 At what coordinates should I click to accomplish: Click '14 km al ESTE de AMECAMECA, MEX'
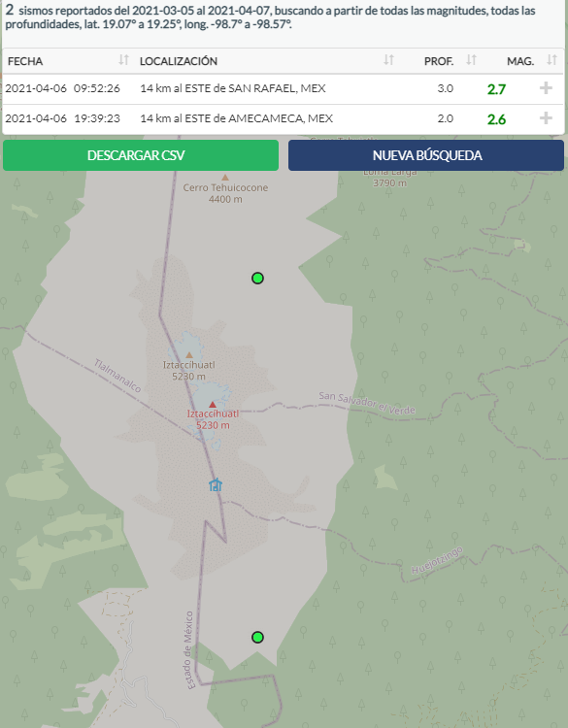236,118
